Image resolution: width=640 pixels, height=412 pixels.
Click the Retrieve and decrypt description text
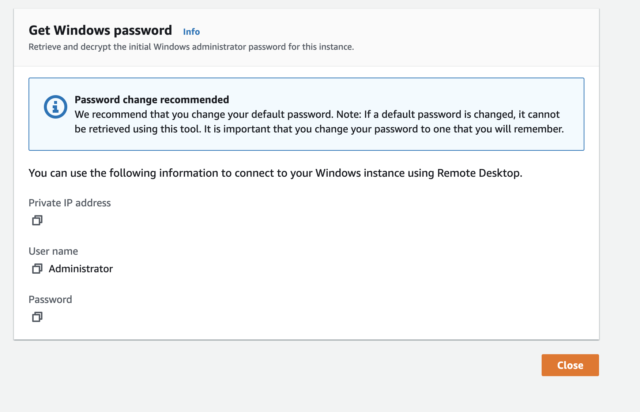click(x=191, y=47)
